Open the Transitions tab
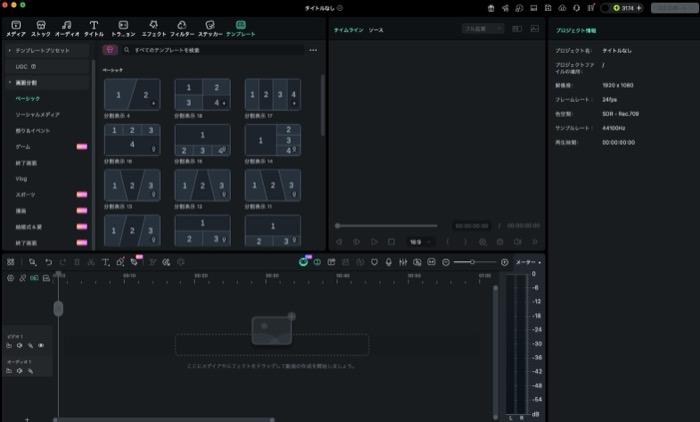 [123, 28]
